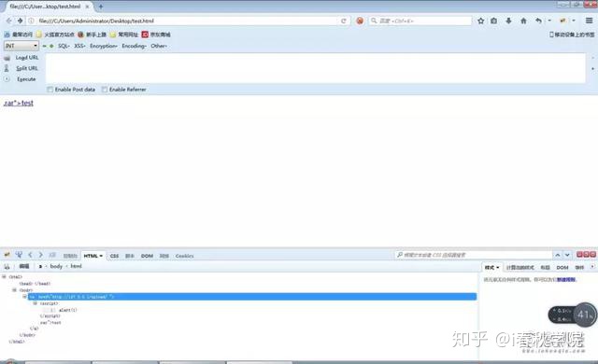598x364 pixels.
Task: Jump to previous Firebug search result
Action: [558, 255]
